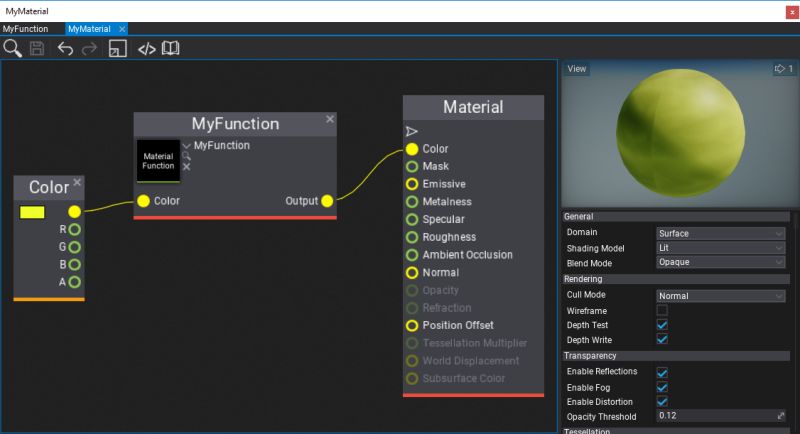Click the MyFunction node title
Image resolution: width=800 pixels, height=434 pixels.
(235, 124)
